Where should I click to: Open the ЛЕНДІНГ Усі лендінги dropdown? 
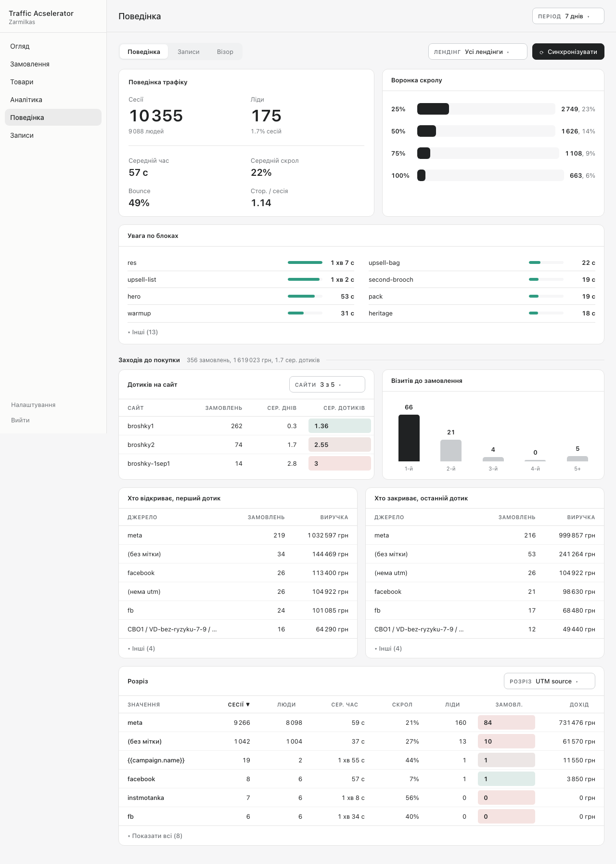[x=477, y=52]
